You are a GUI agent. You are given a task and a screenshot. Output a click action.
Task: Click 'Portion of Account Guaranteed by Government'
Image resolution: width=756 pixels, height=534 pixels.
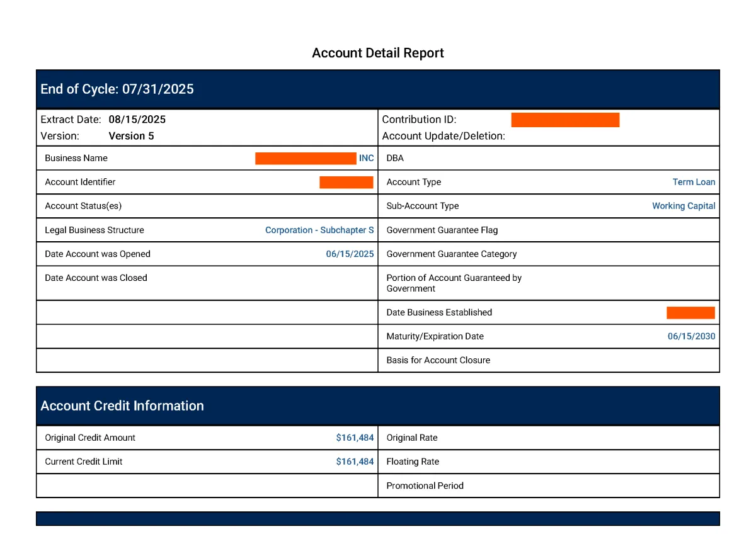pos(454,283)
